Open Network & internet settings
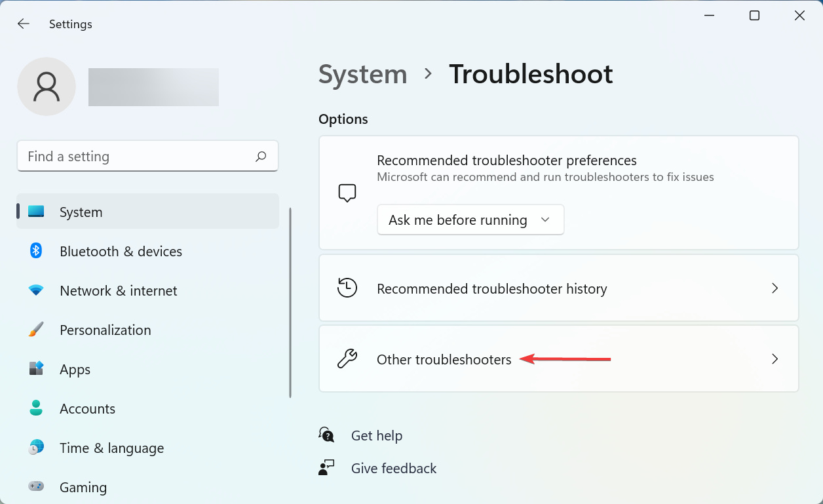Screen dimensions: 823x504 [148, 290]
